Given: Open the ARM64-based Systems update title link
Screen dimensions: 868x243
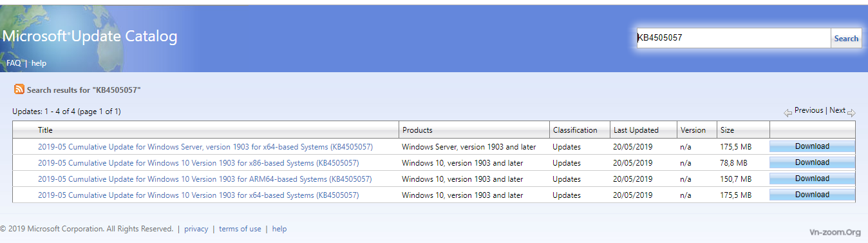Looking at the screenshot, I should [x=205, y=179].
